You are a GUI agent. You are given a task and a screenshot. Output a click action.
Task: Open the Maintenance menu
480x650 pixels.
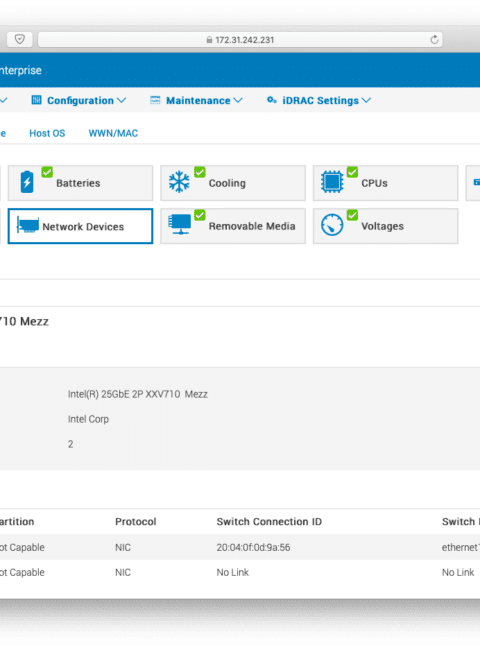[x=196, y=100]
